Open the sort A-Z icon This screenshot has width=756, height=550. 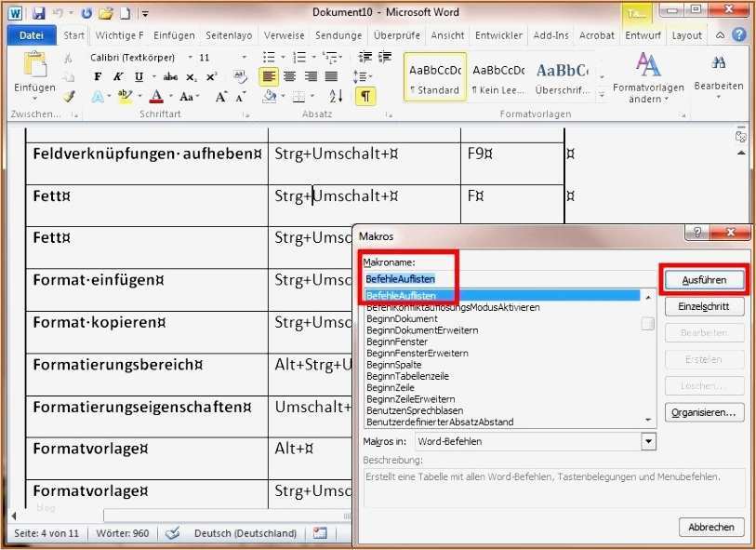[x=336, y=96]
